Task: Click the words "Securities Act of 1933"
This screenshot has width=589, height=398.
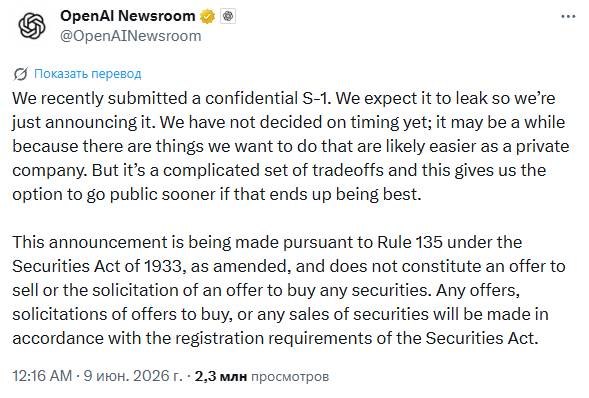Action: (97, 266)
